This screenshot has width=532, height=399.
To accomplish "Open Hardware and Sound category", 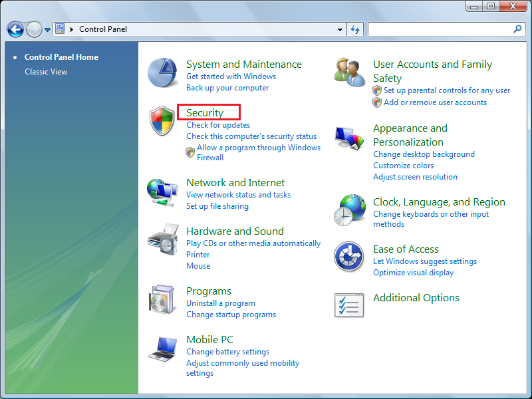I will pos(235,231).
